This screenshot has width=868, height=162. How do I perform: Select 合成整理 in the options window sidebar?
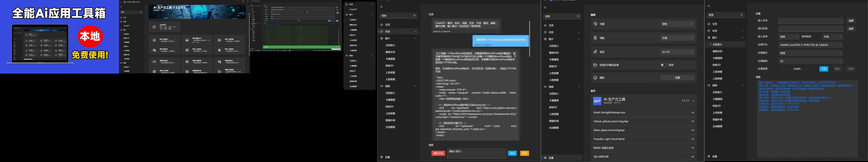pos(554,127)
